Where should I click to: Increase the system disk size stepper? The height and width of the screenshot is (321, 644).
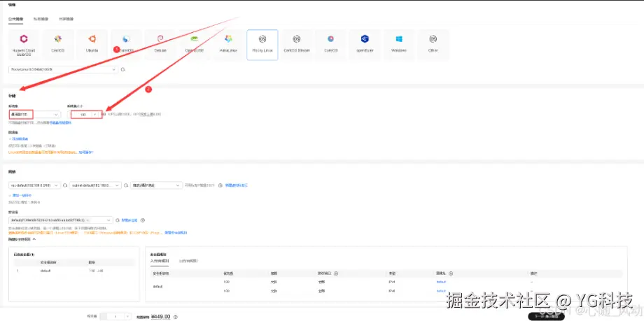click(x=96, y=115)
